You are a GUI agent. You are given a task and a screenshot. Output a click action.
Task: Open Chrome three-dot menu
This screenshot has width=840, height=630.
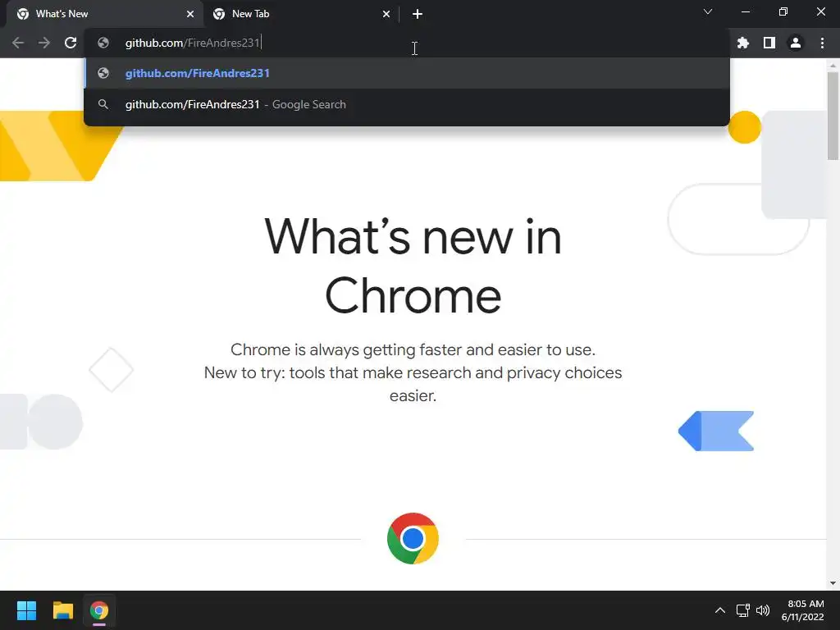[x=822, y=43]
